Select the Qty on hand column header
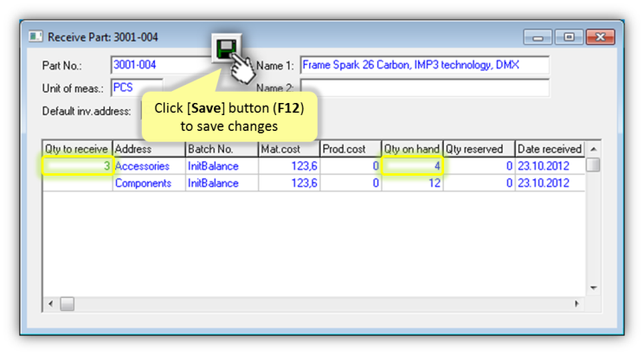Viewport: 644px width, 355px height. tap(412, 149)
